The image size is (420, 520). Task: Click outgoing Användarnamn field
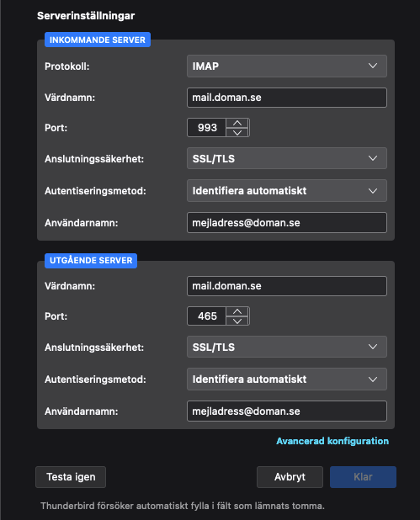point(287,411)
